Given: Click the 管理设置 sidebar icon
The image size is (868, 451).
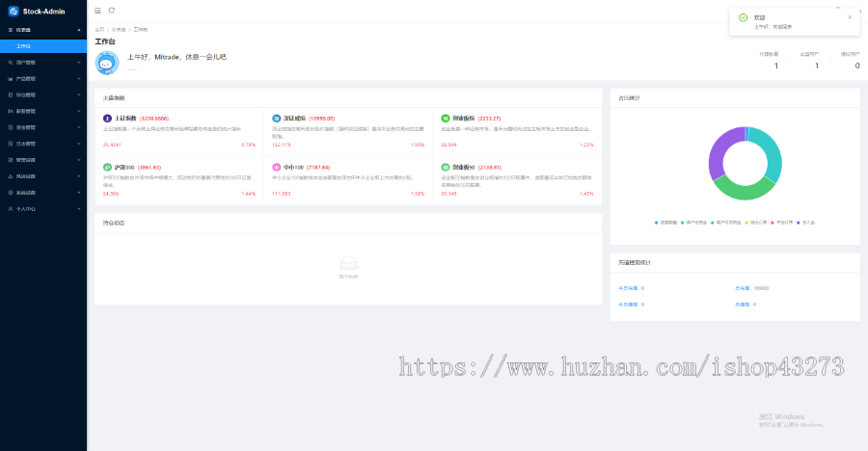Looking at the screenshot, I should pyautogui.click(x=11, y=160).
